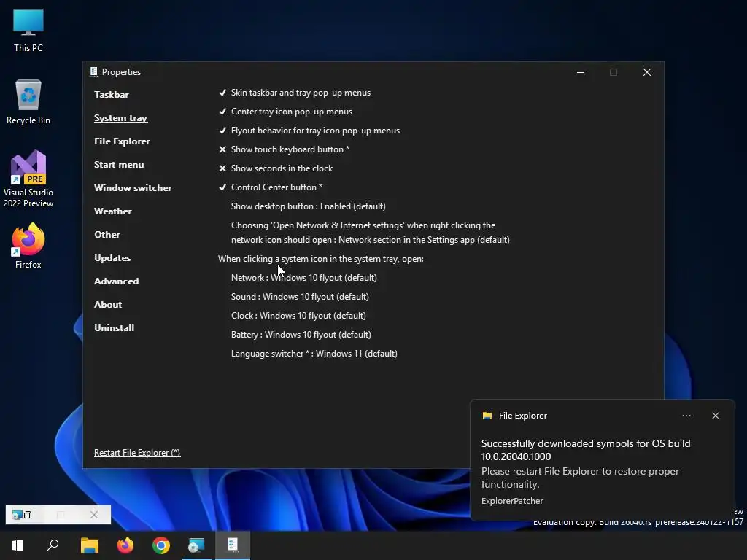Open the Weather settings section
This screenshot has width=747, height=560.
point(113,211)
